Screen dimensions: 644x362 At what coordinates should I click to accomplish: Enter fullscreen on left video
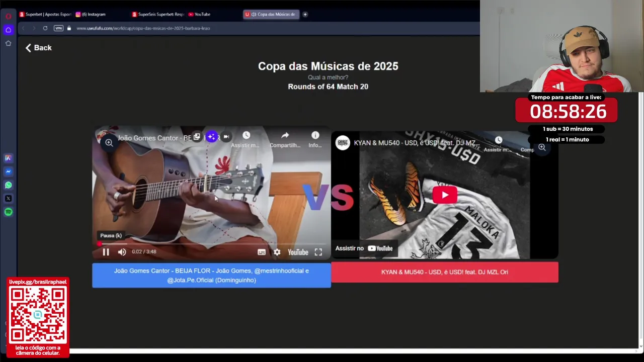tap(318, 252)
